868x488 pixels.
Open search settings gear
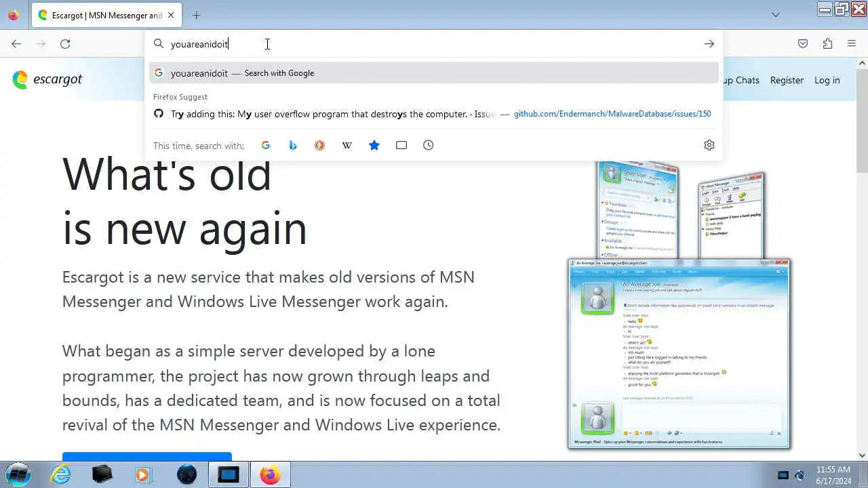pyautogui.click(x=709, y=145)
